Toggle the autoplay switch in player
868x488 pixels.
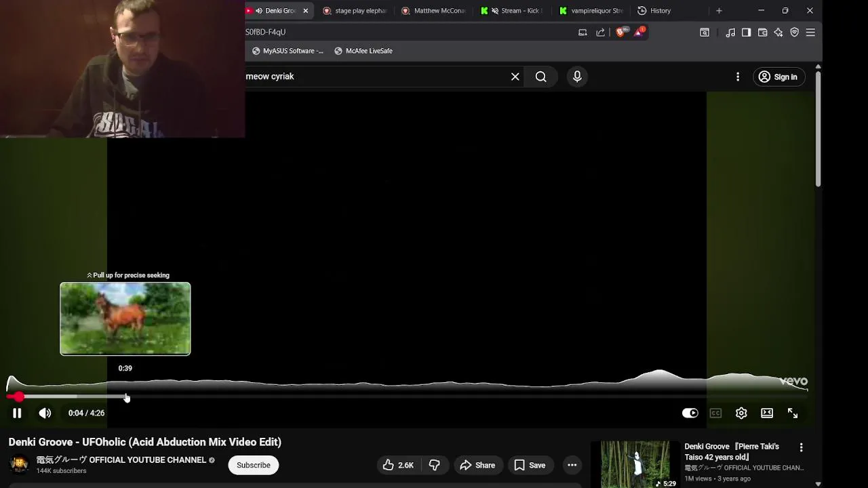click(690, 413)
